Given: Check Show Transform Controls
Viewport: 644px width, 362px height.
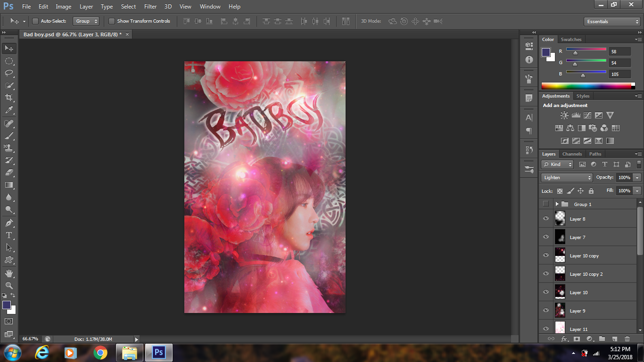Looking at the screenshot, I should pyautogui.click(x=112, y=21).
